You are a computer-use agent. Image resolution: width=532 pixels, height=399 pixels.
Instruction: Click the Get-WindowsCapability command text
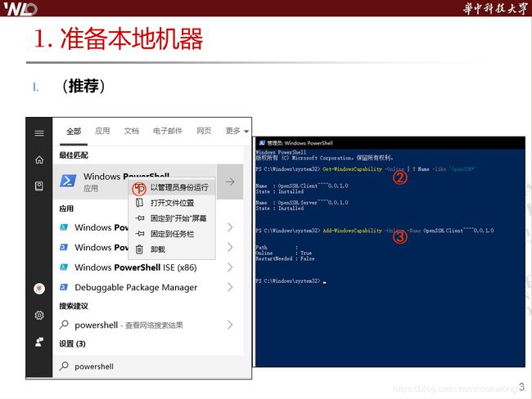click(352, 168)
